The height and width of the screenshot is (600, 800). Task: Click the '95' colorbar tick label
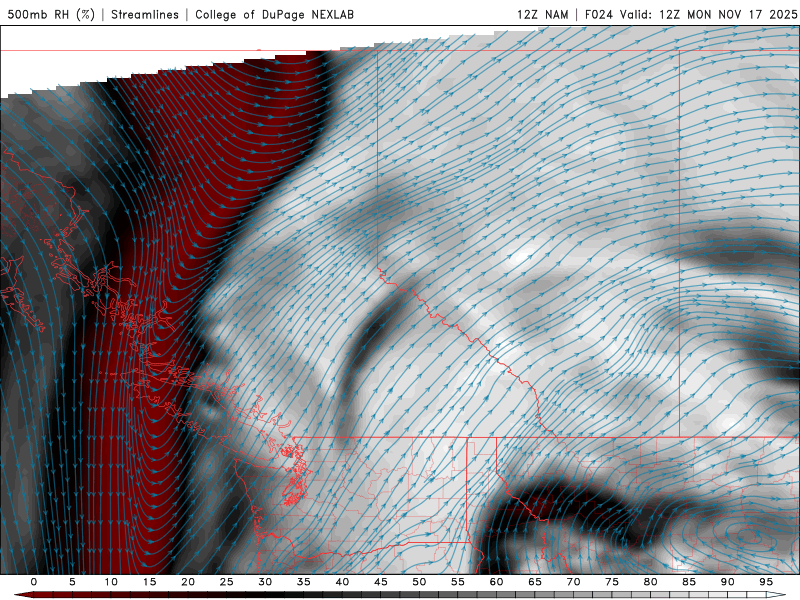(x=766, y=582)
